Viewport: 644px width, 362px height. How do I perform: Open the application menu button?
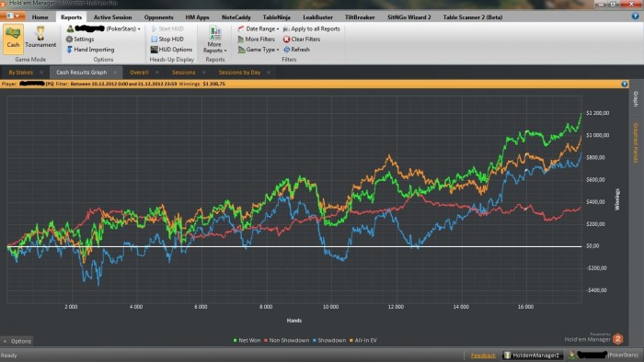(x=13, y=16)
